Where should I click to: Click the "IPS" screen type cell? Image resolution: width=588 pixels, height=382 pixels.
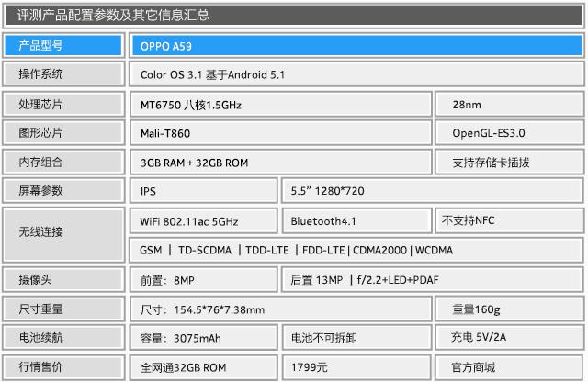[204, 190]
